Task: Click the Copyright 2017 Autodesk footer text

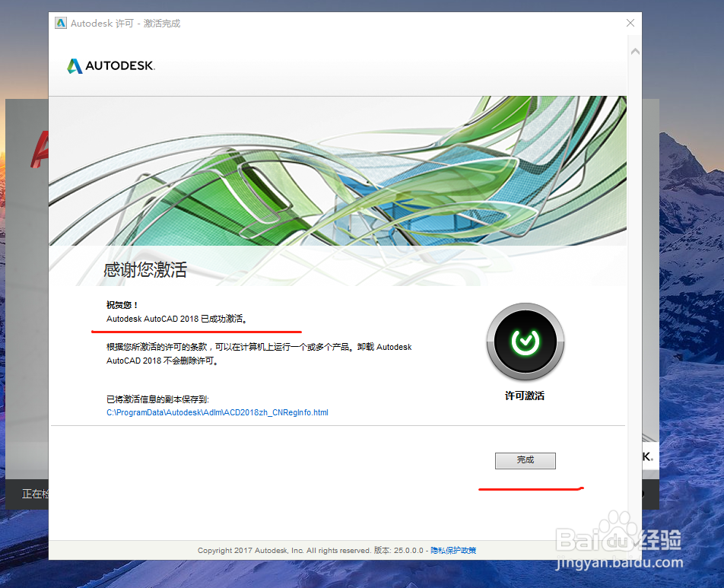Action: tap(284, 550)
